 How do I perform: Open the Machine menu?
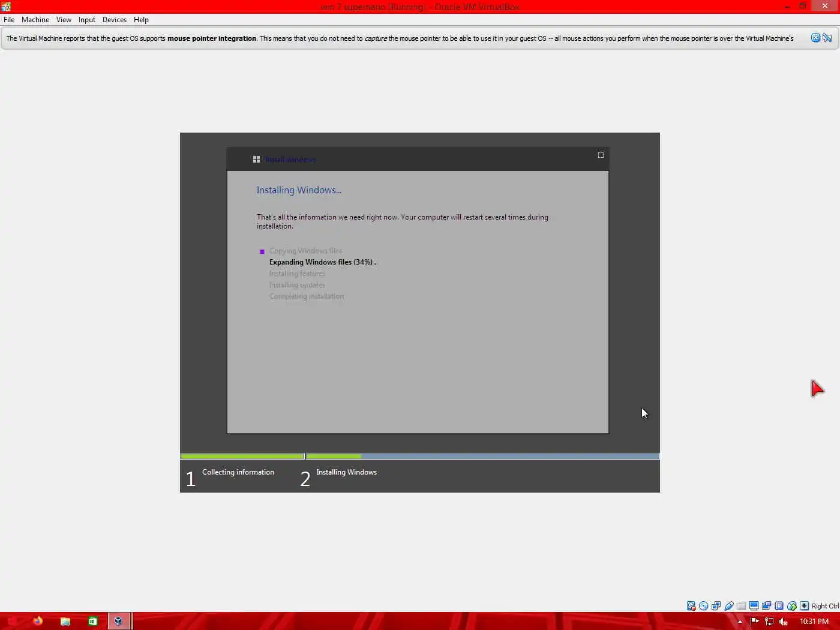pos(35,20)
